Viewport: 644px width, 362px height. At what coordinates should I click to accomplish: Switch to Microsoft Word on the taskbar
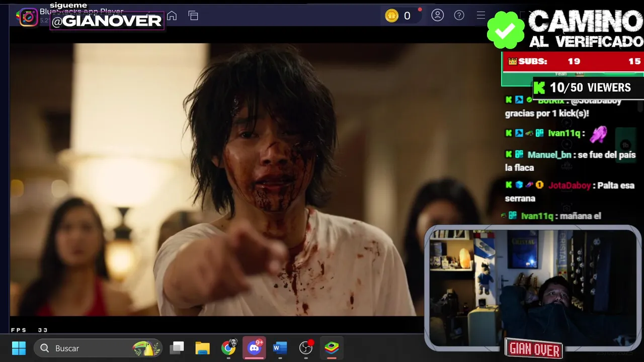[280, 348]
